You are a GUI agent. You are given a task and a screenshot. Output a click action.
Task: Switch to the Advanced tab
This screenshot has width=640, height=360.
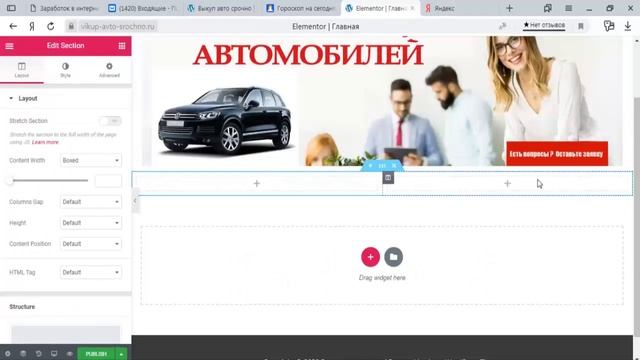[109, 70]
